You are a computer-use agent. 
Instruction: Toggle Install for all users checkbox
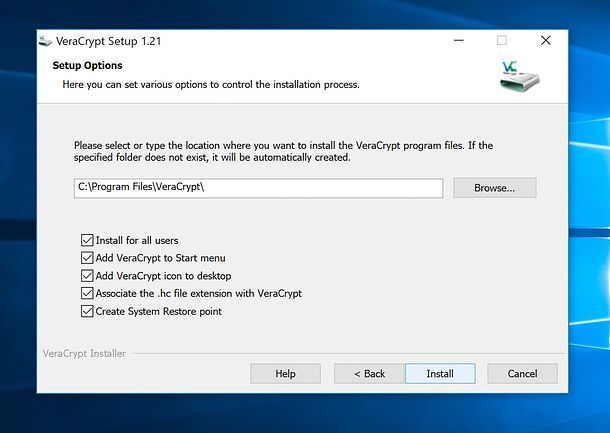click(x=87, y=240)
